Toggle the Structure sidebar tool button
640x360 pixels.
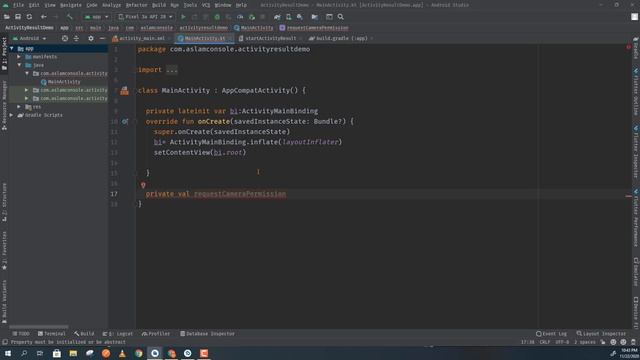coord(4,202)
